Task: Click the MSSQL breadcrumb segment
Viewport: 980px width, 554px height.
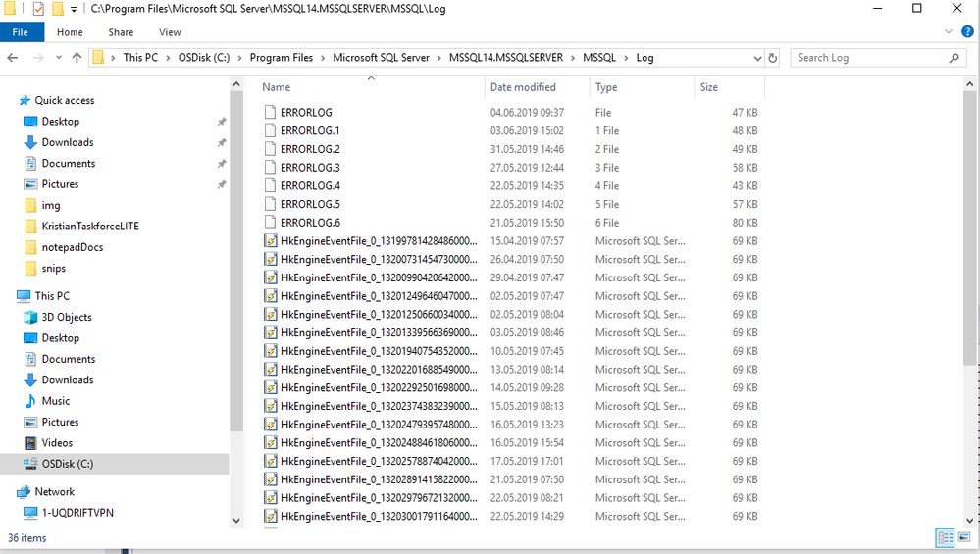Action: pyautogui.click(x=599, y=58)
